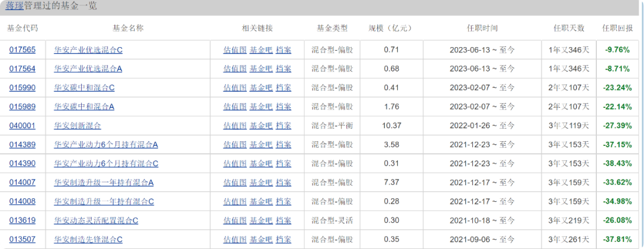The image size is (644, 249).
Task: Open fund 华安产业动力6个月持有混合C
Action: [x=106, y=163]
